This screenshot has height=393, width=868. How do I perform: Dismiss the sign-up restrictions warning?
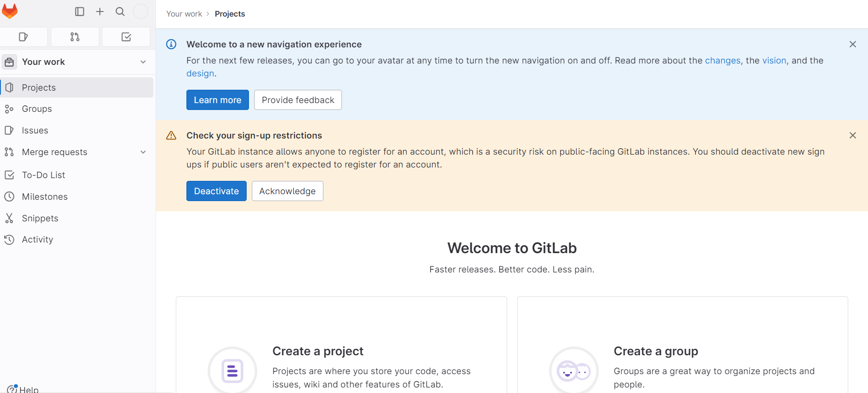coord(852,135)
